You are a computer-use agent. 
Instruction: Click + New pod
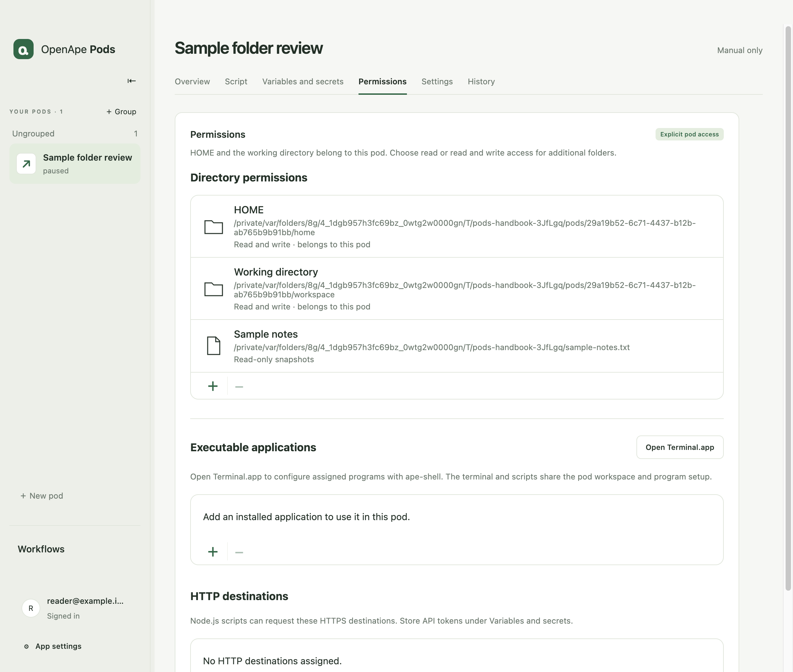pyautogui.click(x=42, y=496)
